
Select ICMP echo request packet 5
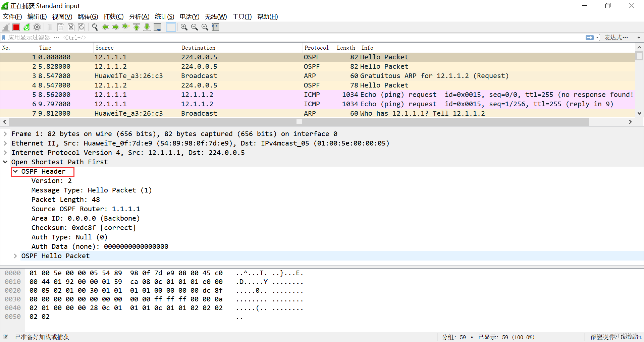(317, 95)
